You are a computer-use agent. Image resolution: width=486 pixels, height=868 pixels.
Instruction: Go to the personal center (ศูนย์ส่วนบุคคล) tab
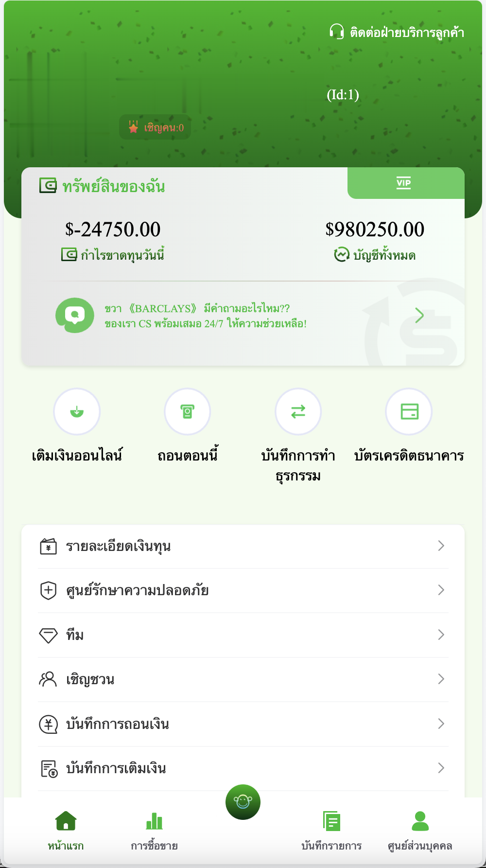click(x=420, y=829)
